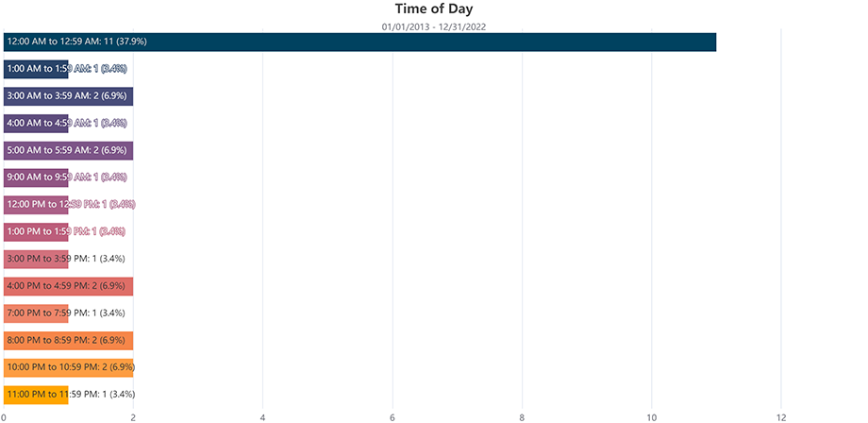The image size is (868, 423).
Task: Select the 4:00 AM to 4:59 AM bar
Action: [x=36, y=124]
